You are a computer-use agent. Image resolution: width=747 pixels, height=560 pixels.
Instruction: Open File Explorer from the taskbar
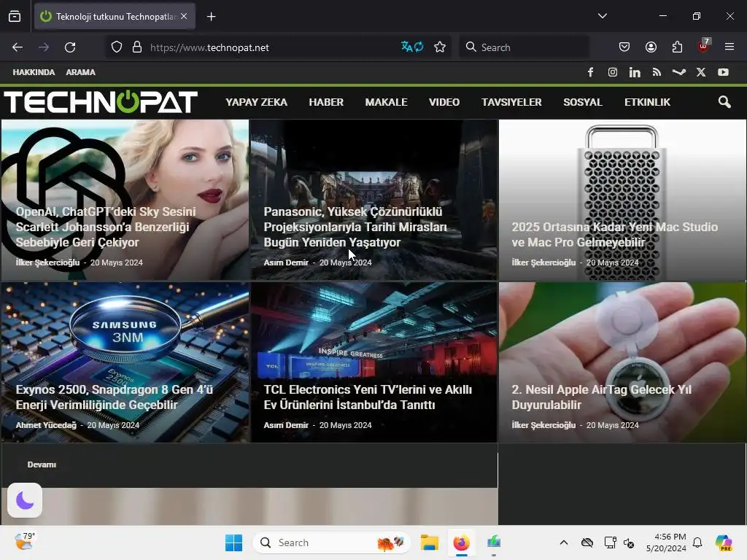(429, 542)
